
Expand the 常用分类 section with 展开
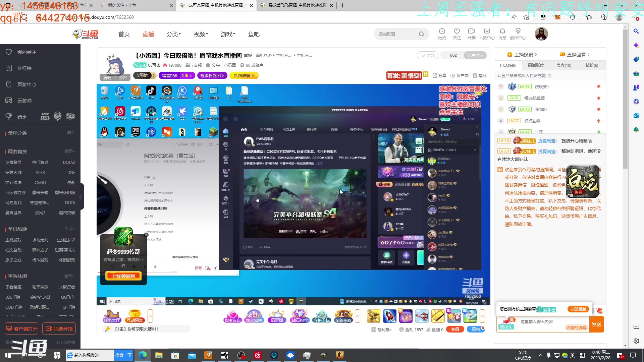pos(71,133)
